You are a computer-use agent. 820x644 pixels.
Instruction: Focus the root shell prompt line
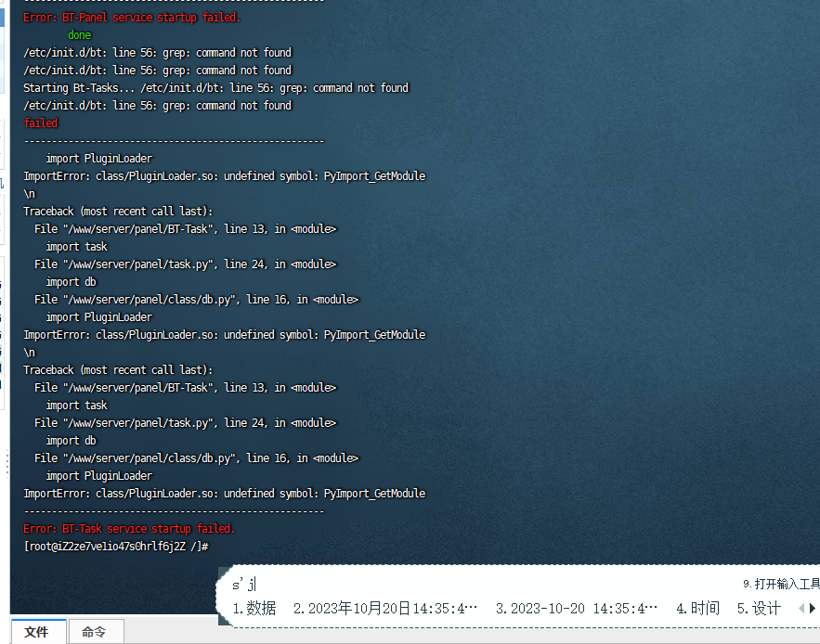pyautogui.click(x=116, y=547)
